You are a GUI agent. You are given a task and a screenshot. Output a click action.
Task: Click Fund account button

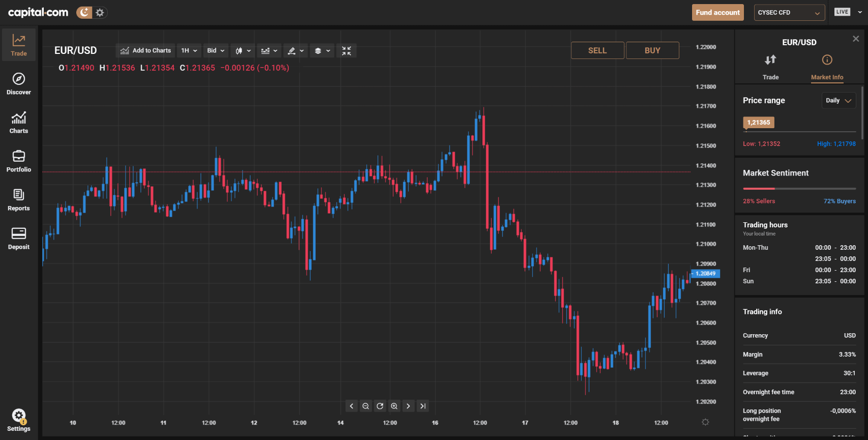tap(717, 13)
